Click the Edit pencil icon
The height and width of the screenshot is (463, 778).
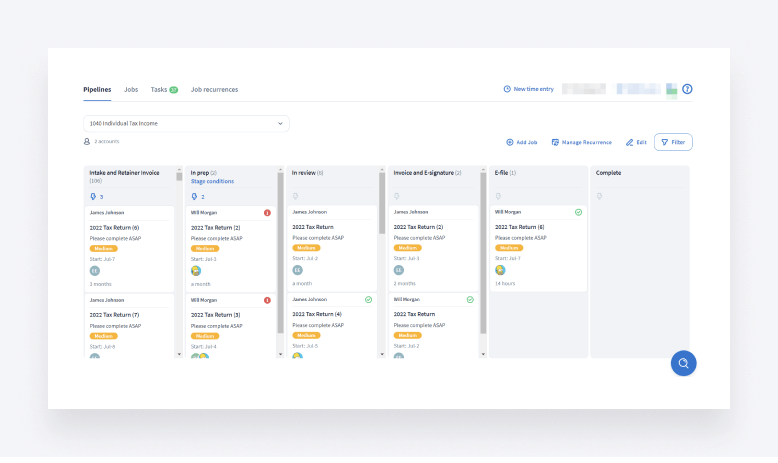click(630, 143)
